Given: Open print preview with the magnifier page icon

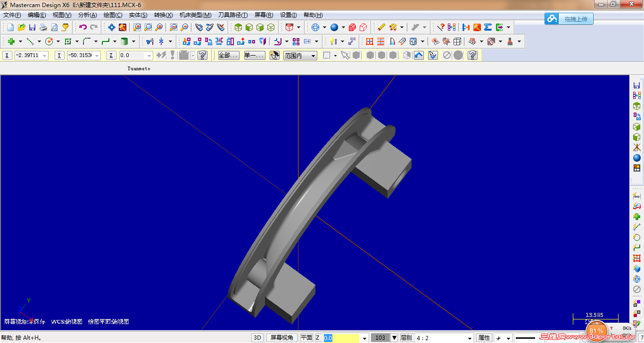Looking at the screenshot, I should pyautogui.click(x=54, y=27).
